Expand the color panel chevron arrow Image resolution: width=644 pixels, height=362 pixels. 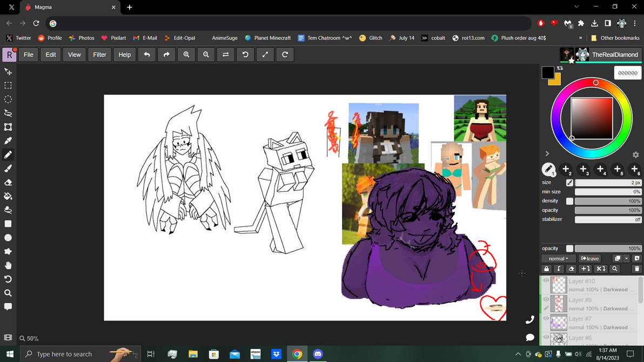click(x=547, y=153)
